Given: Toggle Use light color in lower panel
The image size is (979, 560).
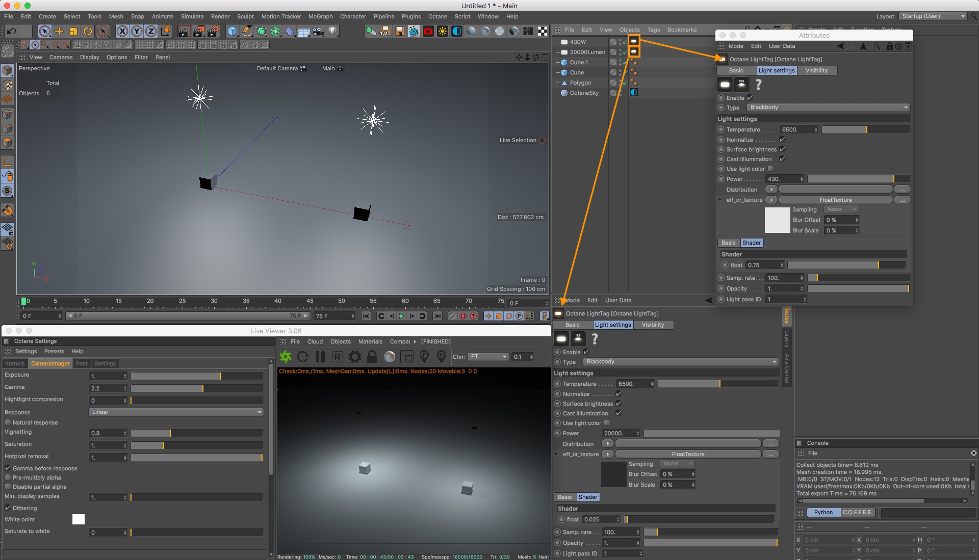Looking at the screenshot, I should (x=607, y=423).
